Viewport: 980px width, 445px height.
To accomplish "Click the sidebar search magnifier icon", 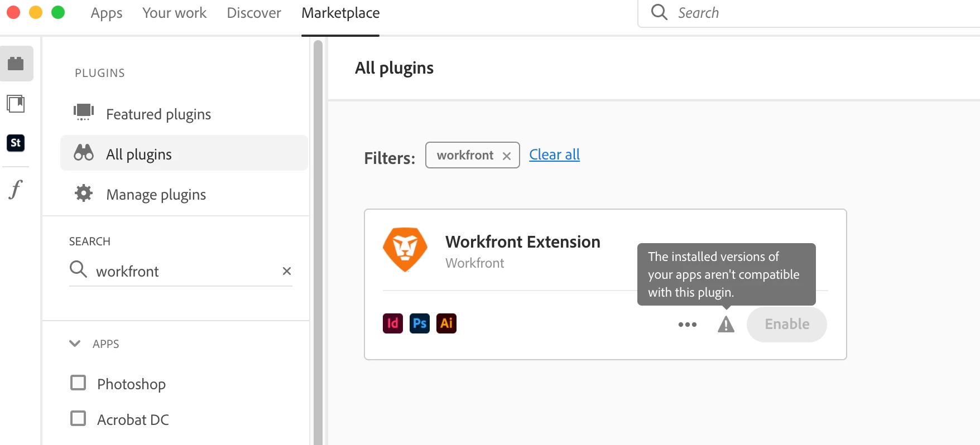I will pyautogui.click(x=78, y=269).
